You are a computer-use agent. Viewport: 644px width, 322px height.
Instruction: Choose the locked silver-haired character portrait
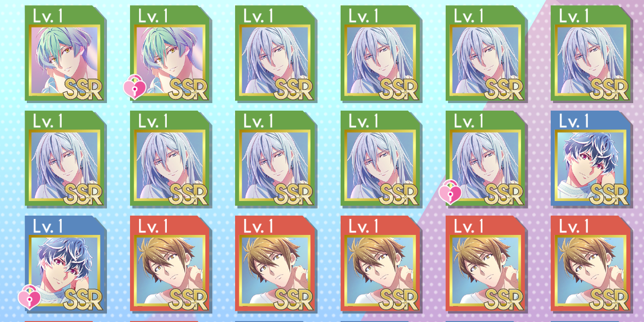[x=486, y=159]
